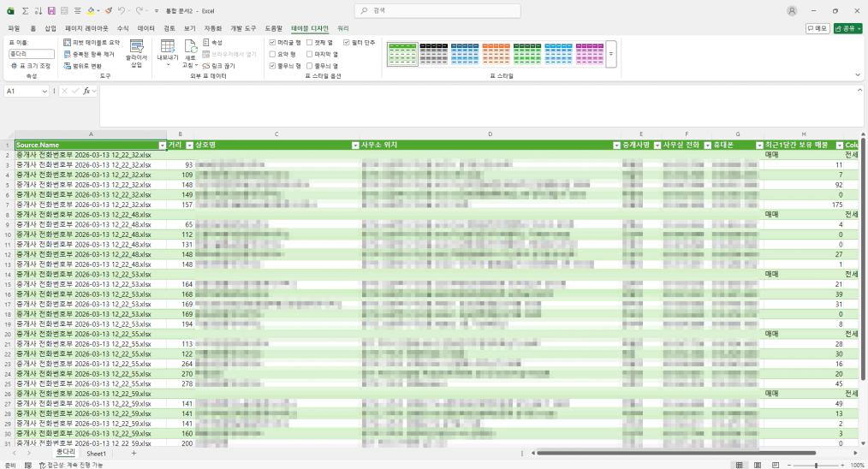Viewport: 868px width, 469px height.
Task: Open filter dropdown for 상호명 column
Action: tap(355, 145)
